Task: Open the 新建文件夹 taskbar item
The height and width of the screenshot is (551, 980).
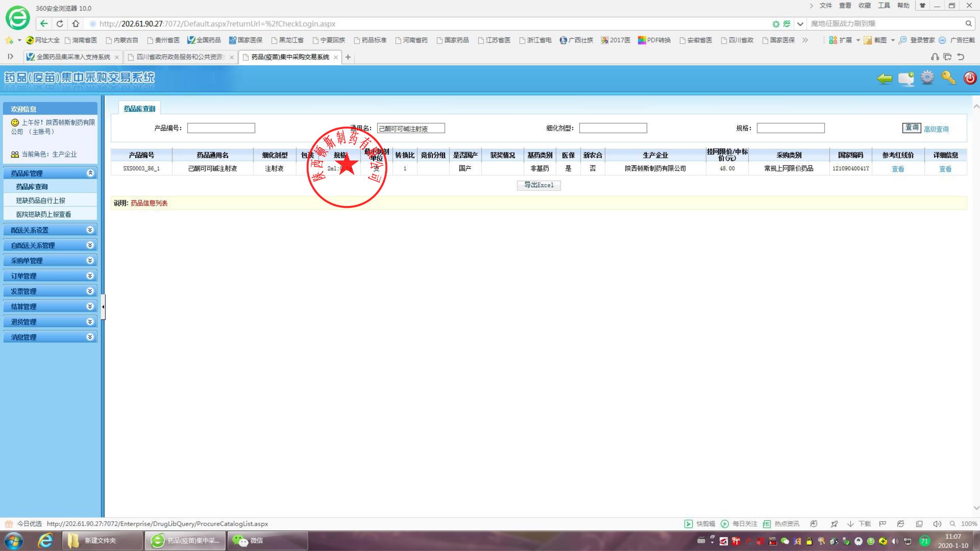Action: (x=103, y=541)
